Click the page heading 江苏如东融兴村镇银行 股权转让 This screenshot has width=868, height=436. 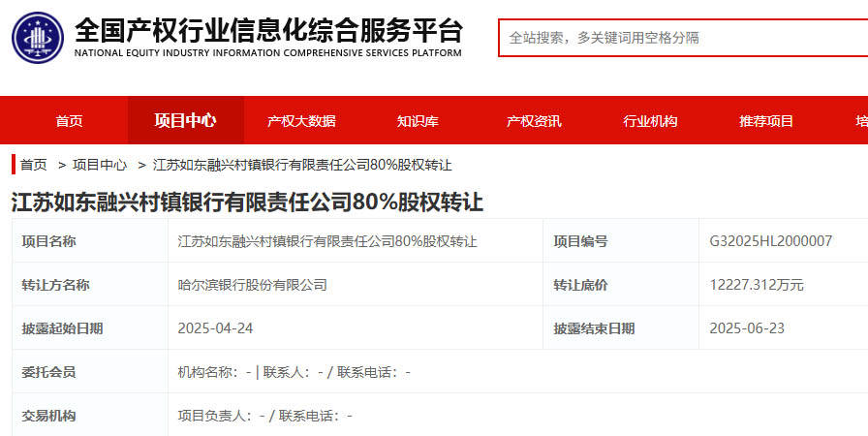[247, 202]
